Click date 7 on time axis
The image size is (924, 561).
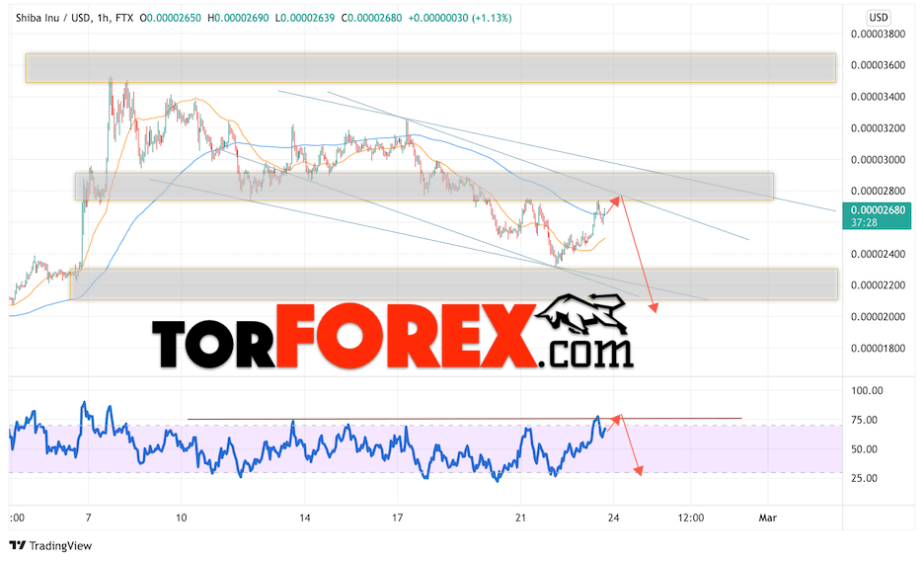[89, 518]
